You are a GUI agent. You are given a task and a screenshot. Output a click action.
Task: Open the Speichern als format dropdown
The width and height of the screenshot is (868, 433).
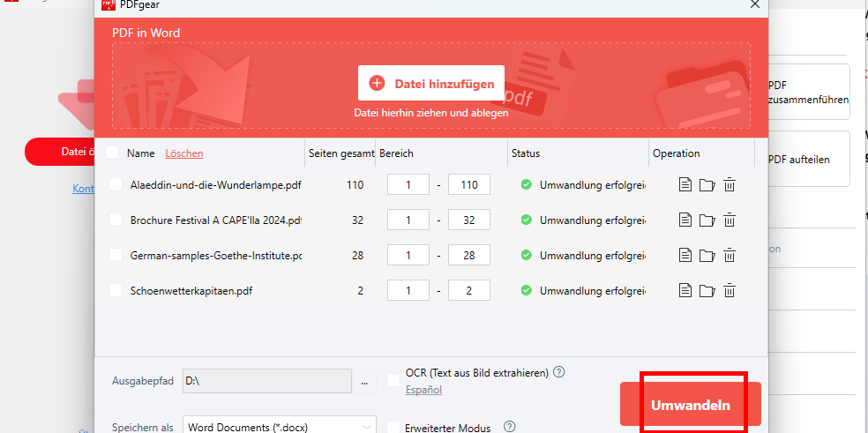coord(280,427)
